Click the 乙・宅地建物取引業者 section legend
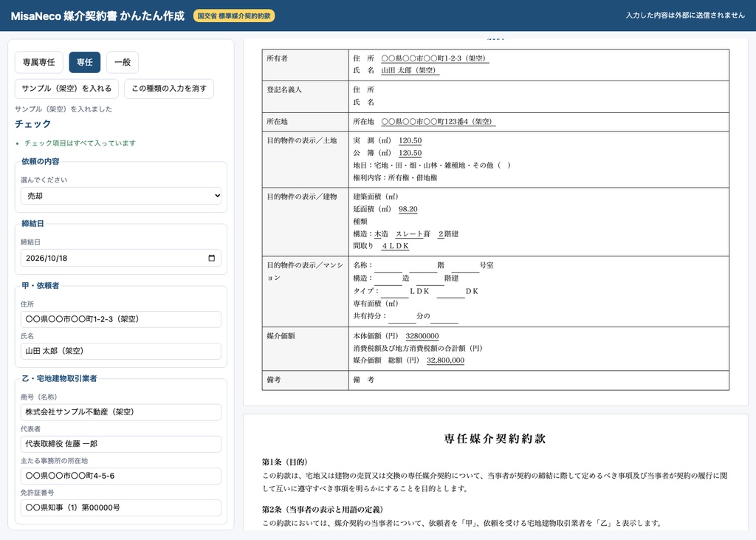 point(59,378)
